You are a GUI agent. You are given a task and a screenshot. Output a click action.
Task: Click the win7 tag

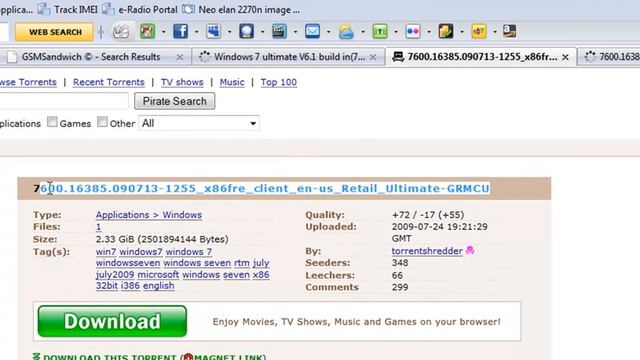tap(106, 252)
